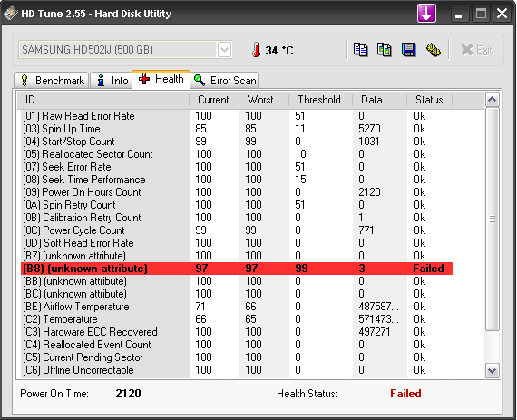The height and width of the screenshot is (420, 517).
Task: Select the Reallocated Event Count row
Action: 237,345
